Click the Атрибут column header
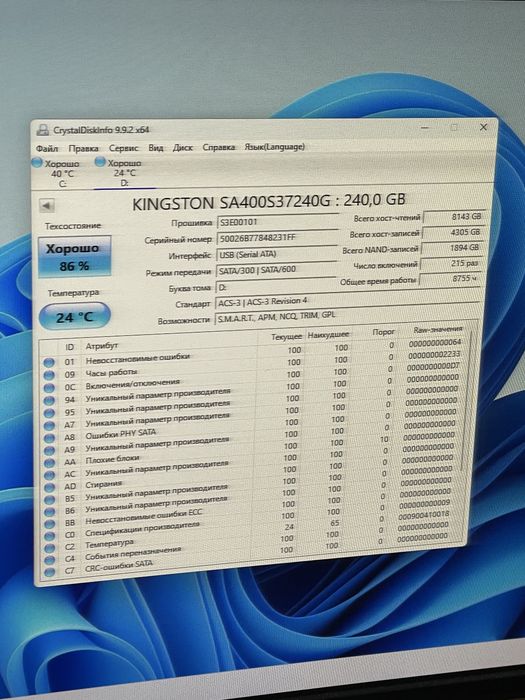 pos(102,346)
